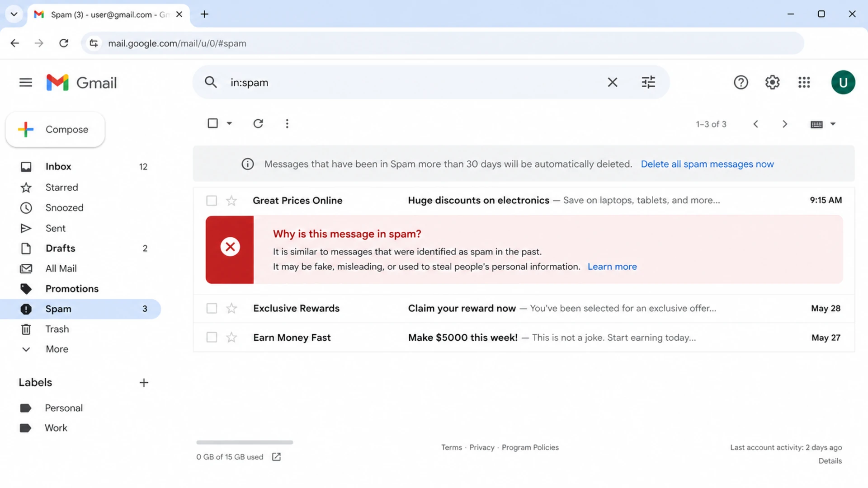Click Delete all spam messages now
This screenshot has width=868, height=488.
pos(707,164)
